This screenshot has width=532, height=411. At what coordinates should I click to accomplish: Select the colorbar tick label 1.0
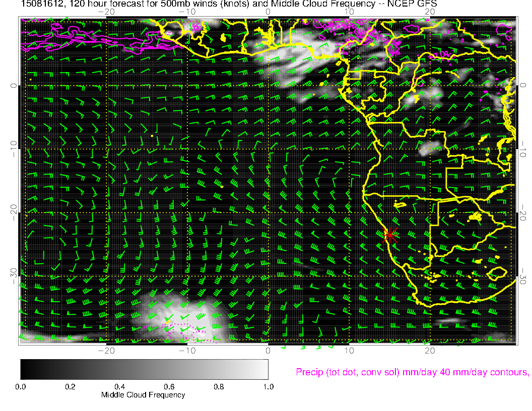point(268,387)
